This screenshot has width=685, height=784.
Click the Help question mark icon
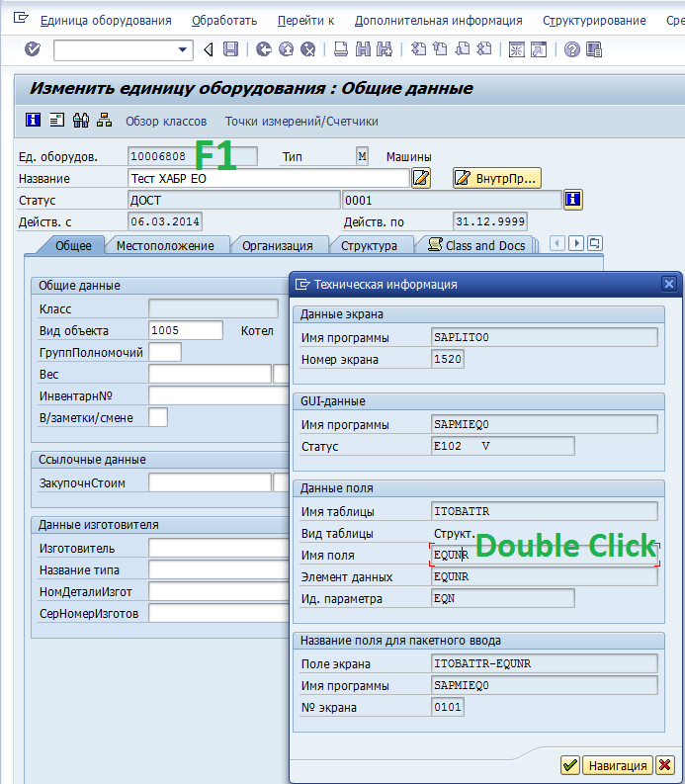pyautogui.click(x=571, y=49)
